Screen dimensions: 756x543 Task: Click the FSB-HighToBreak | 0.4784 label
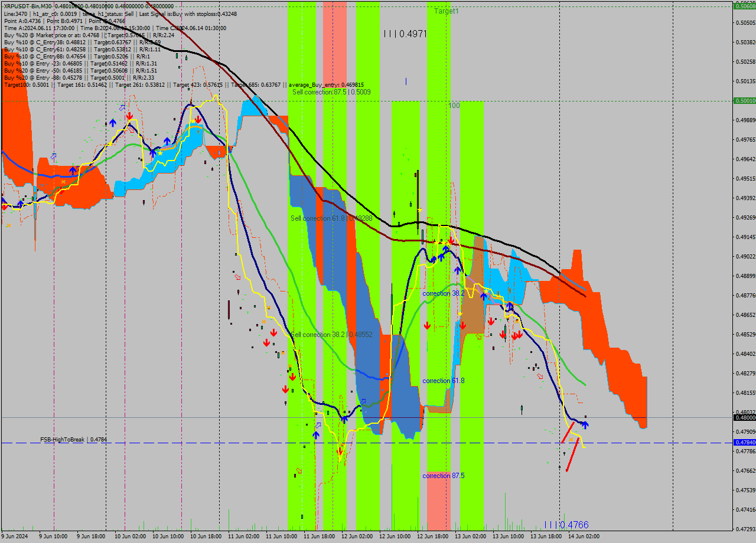pos(74,440)
